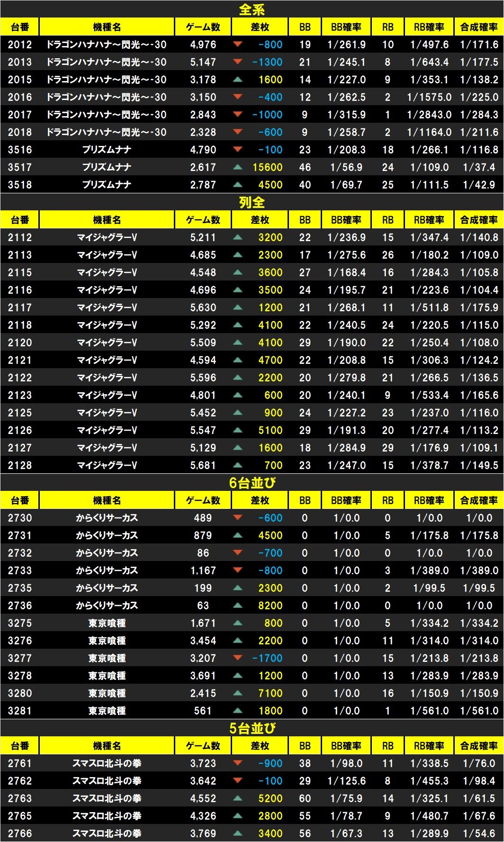
Task: Click machine number 3517
Action: (x=20, y=167)
